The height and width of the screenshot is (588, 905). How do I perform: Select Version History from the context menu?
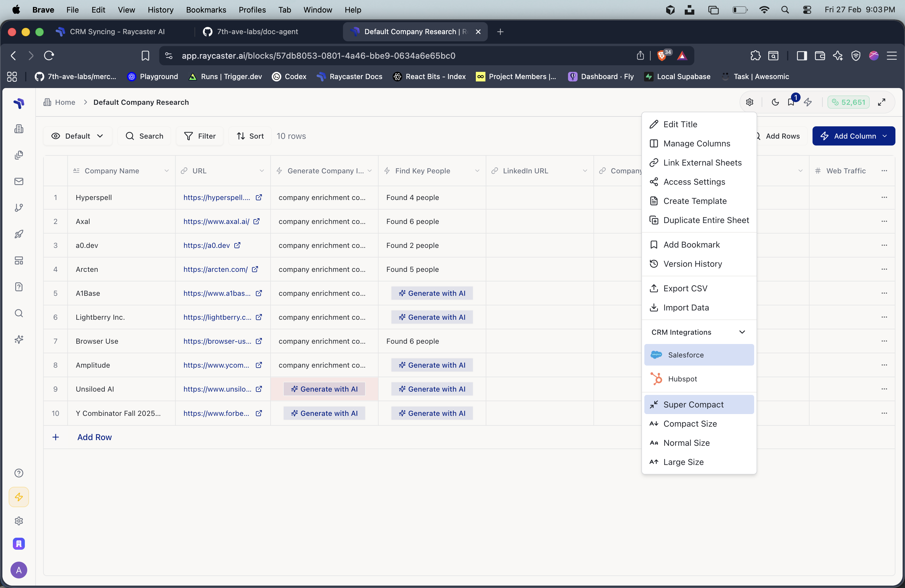pos(693,263)
